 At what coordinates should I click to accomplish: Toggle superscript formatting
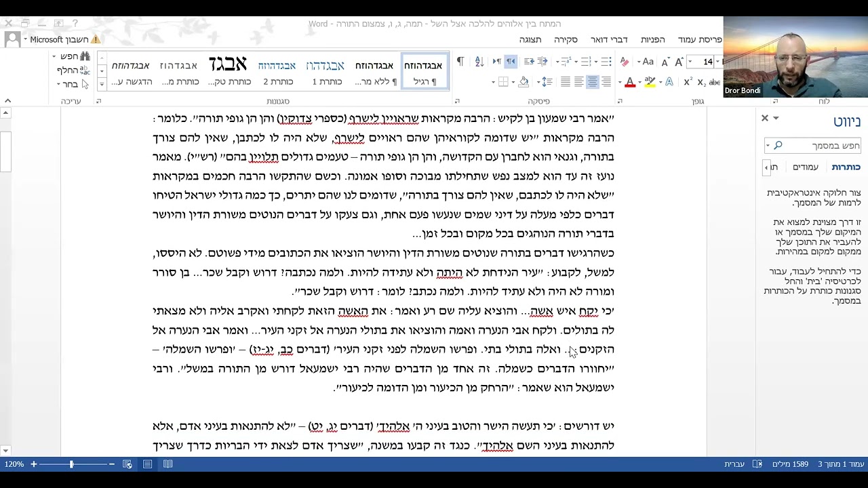(x=688, y=82)
